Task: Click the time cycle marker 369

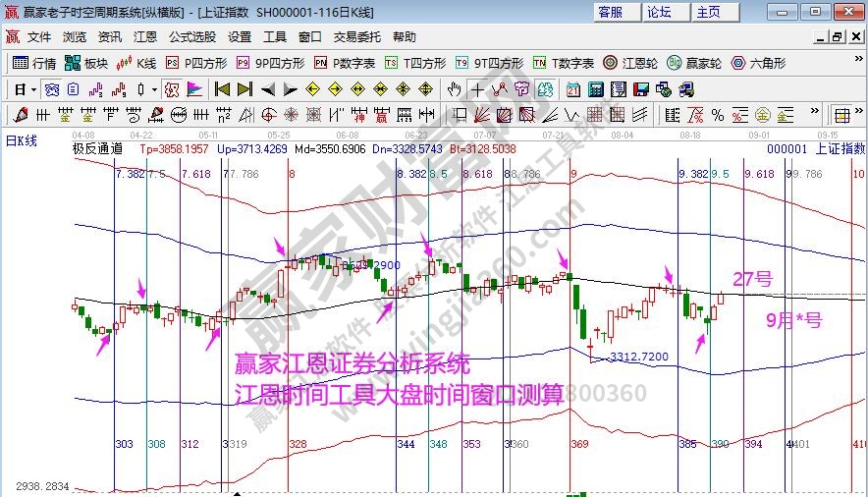Action: coord(579,444)
